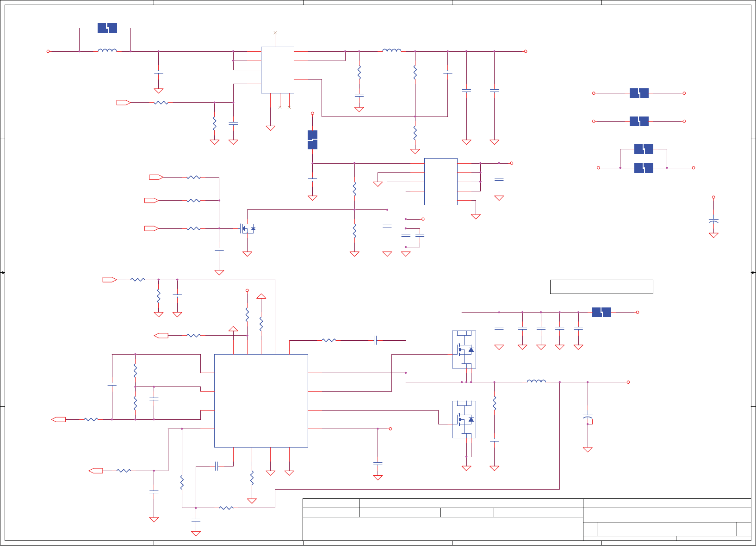Image resolution: width=756 pixels, height=546 pixels.
Task: Select the output terminal circle ending the top rail
Action: pyautogui.click(x=526, y=51)
